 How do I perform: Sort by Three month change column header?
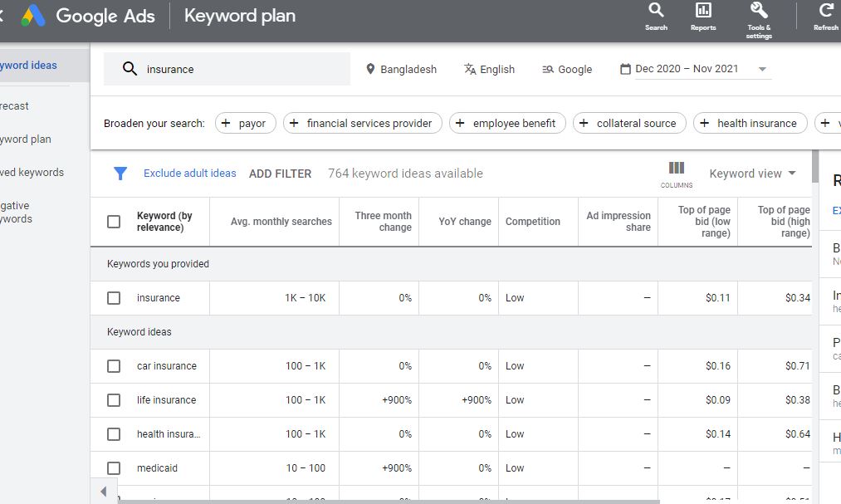(383, 222)
